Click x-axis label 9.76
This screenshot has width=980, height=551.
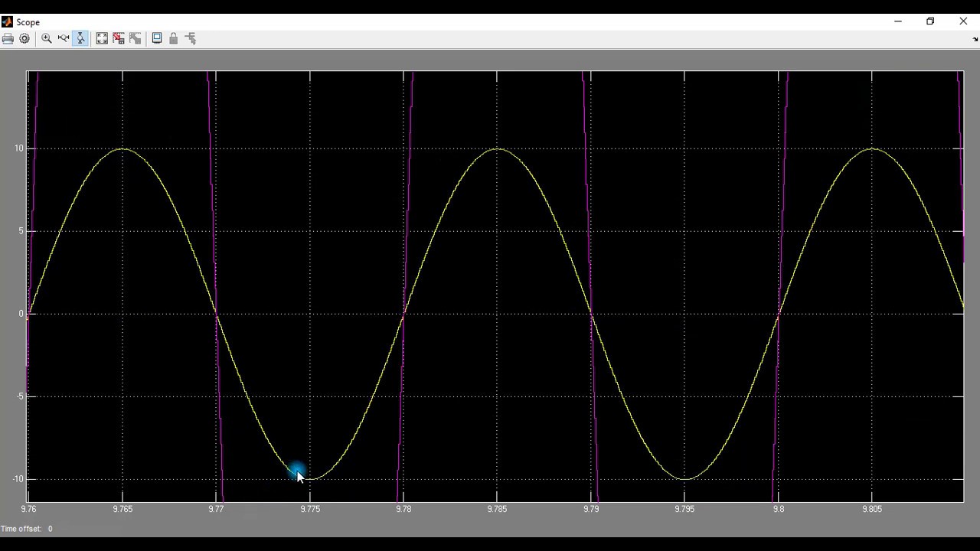point(28,509)
